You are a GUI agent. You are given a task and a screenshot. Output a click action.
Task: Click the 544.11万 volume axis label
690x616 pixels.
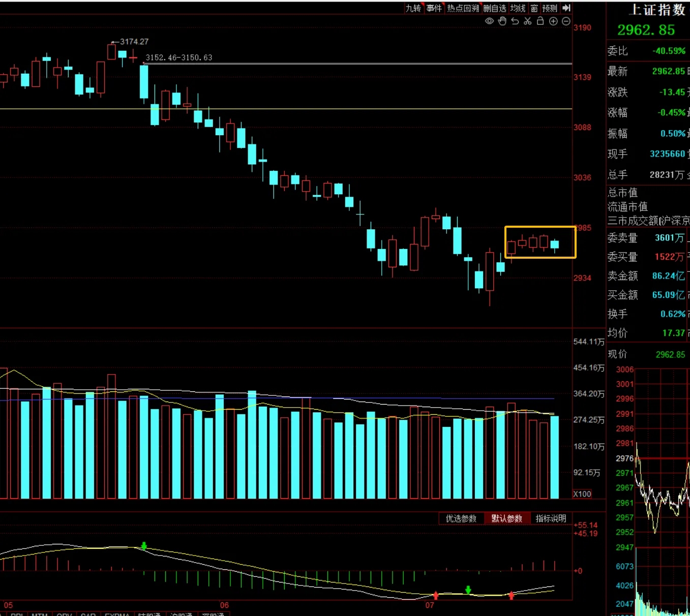(589, 342)
